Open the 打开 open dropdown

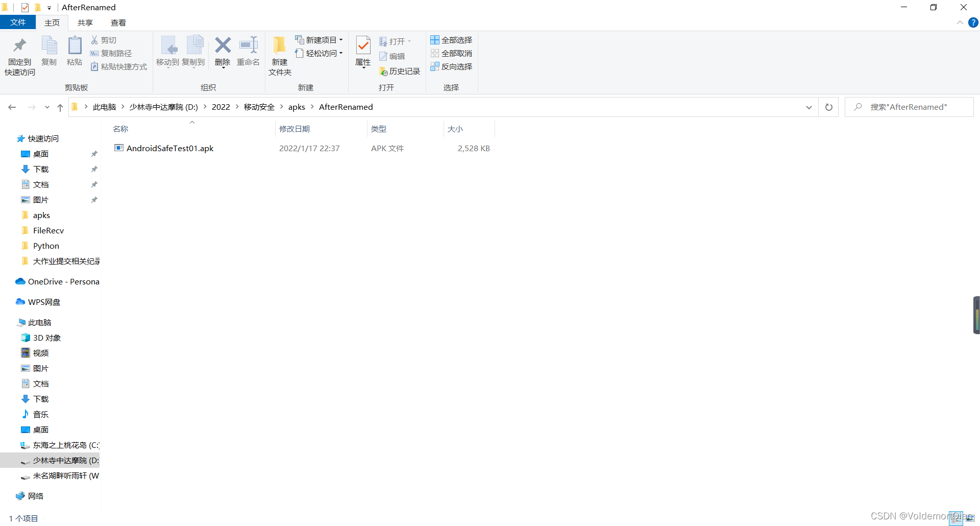pos(395,41)
